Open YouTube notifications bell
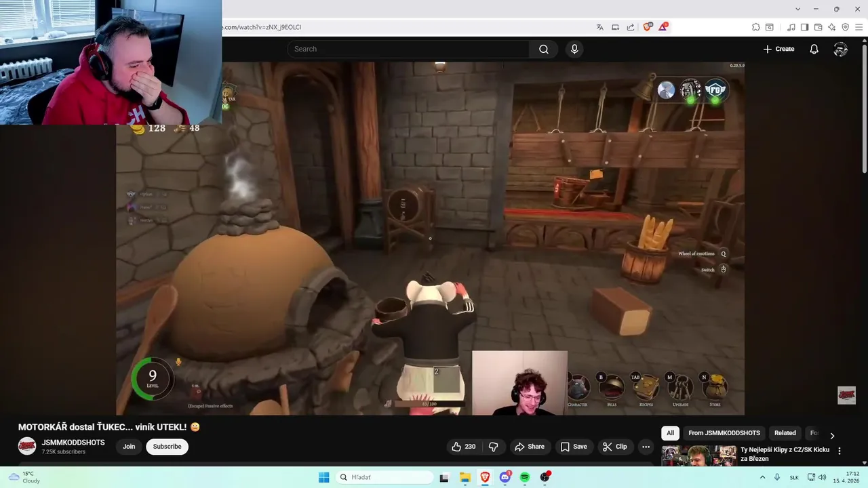The width and height of the screenshot is (868, 488). point(814,49)
